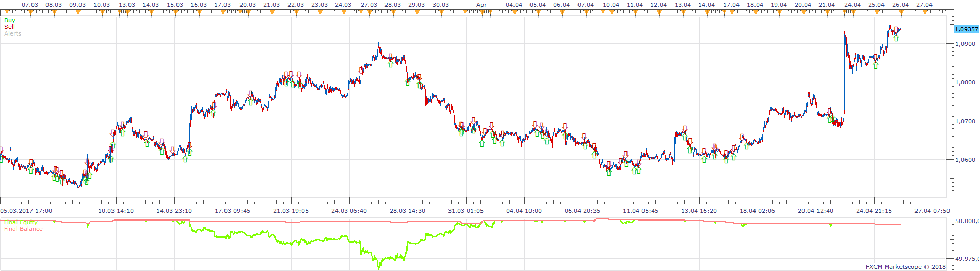Click the 05.04 day label
980x271 pixels.
click(538, 5)
